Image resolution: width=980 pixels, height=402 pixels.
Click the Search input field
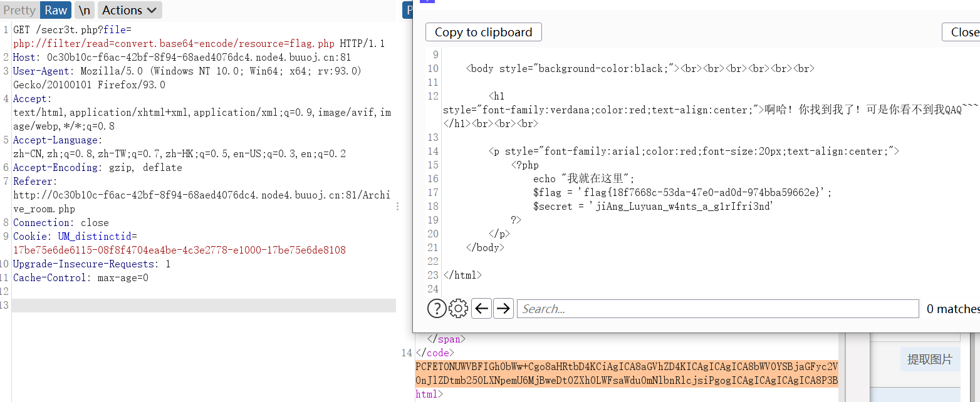(x=717, y=309)
